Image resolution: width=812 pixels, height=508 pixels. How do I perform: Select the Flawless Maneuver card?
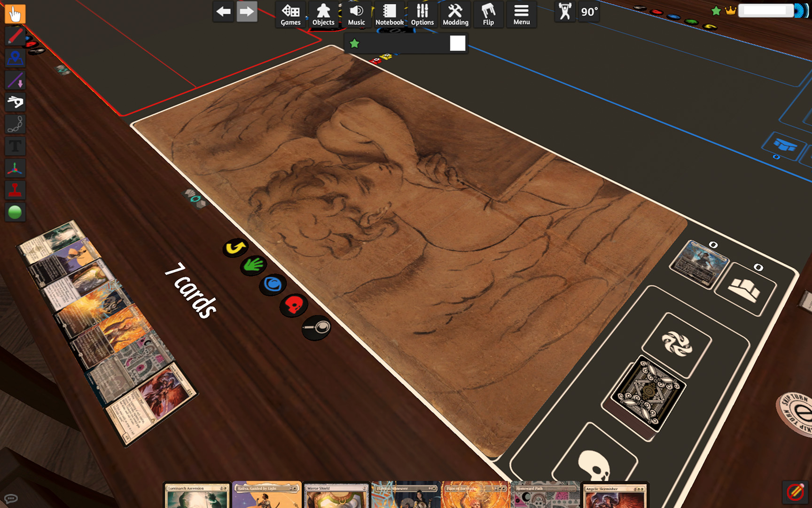point(406,495)
